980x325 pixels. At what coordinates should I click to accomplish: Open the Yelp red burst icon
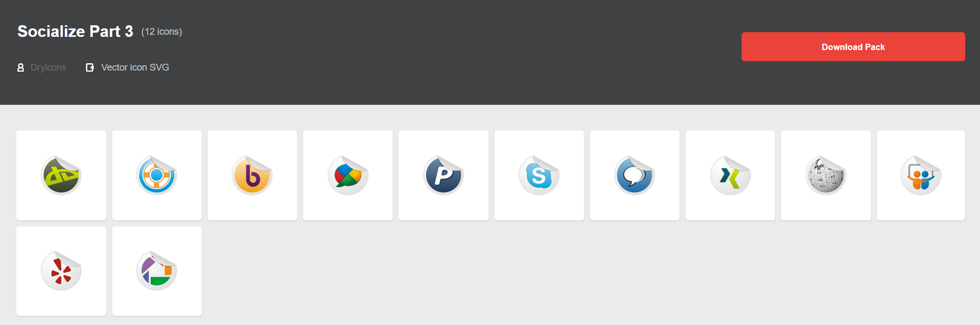[61, 271]
